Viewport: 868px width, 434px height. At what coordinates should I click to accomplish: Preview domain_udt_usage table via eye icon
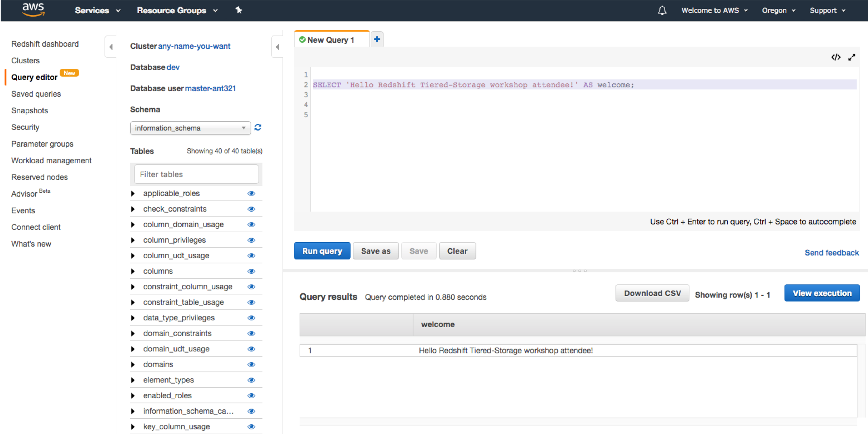pos(251,349)
